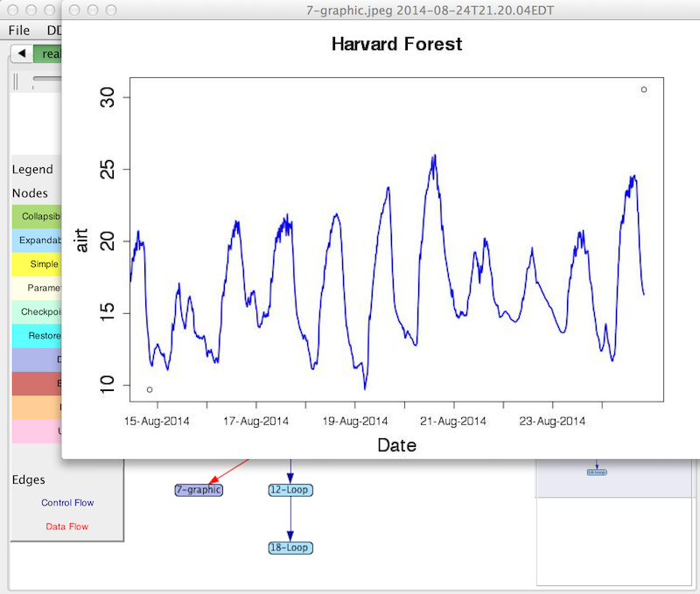The image size is (700, 594).
Task: Click the Nodes heading
Action: point(30,193)
